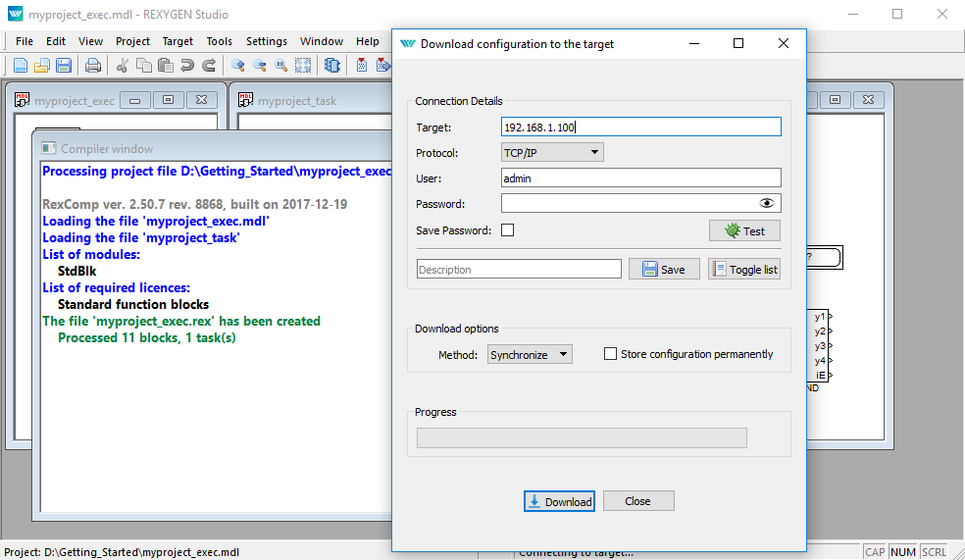
Task: Open the Window menu
Action: click(x=322, y=41)
